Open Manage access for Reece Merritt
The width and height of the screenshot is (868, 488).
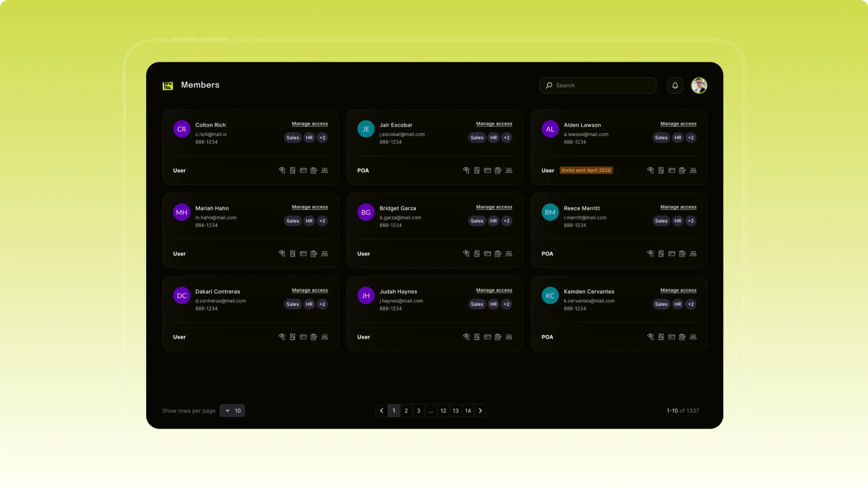click(678, 207)
